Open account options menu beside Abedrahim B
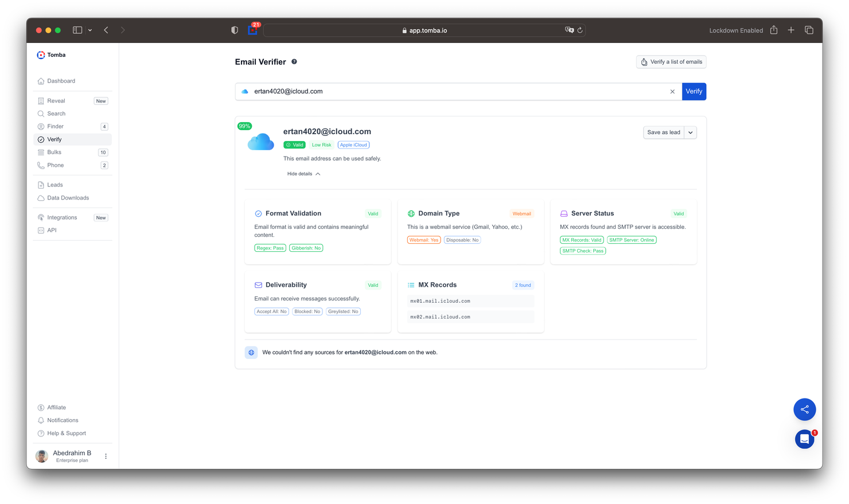This screenshot has height=504, width=849. click(x=106, y=456)
